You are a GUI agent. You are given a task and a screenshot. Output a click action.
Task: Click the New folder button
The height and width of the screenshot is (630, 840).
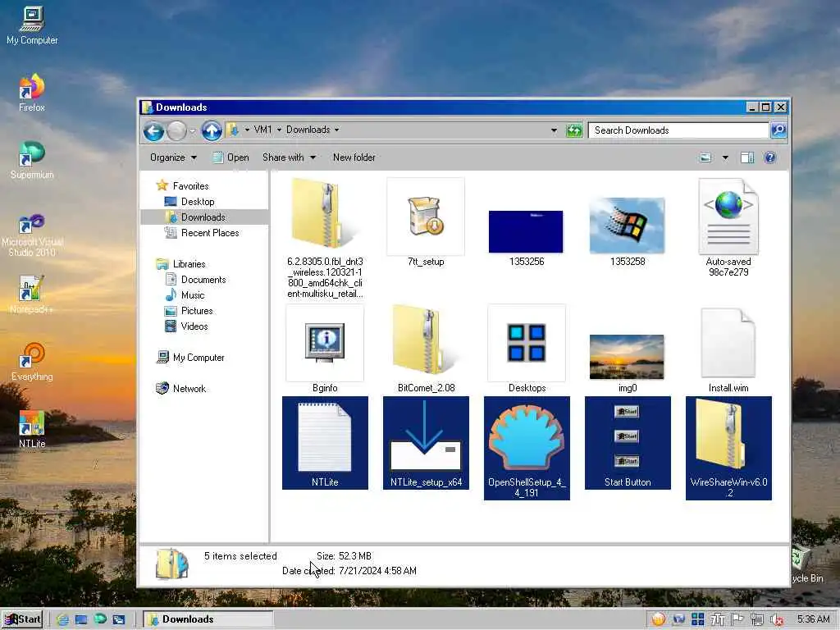click(354, 157)
